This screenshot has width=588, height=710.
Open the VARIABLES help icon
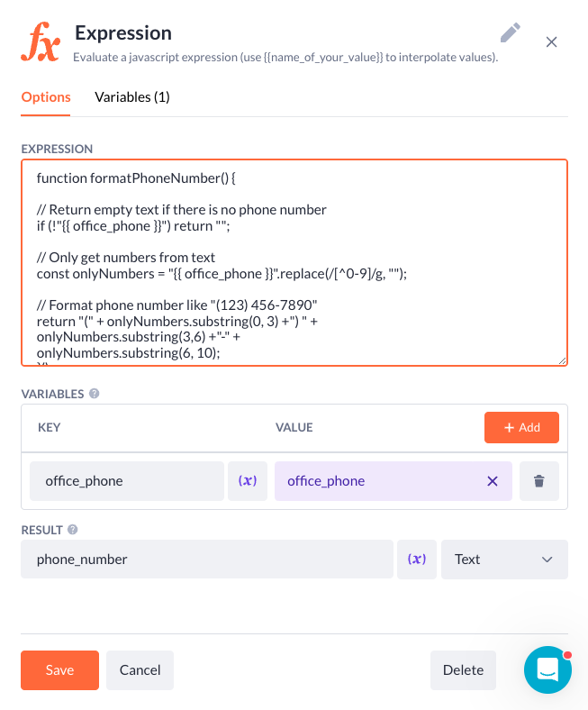point(95,394)
